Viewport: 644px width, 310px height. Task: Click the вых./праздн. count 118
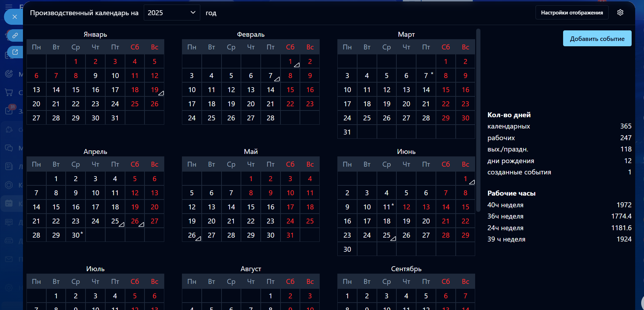[x=626, y=149]
